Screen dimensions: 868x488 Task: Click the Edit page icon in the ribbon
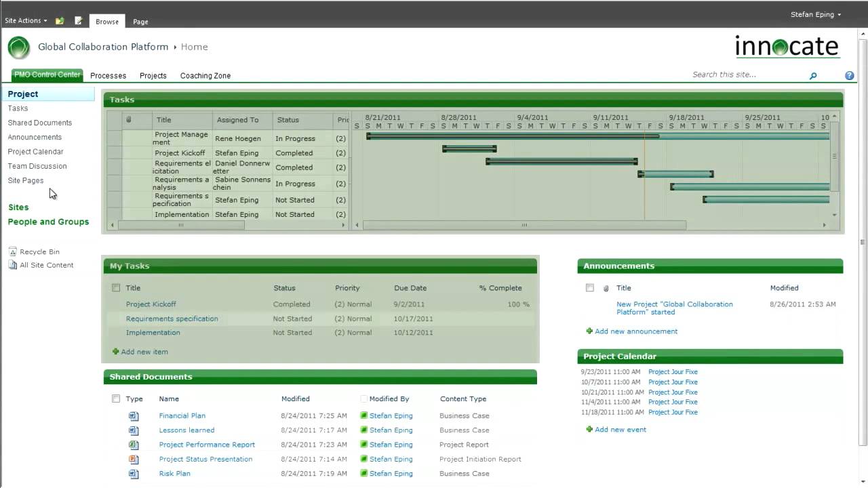(78, 21)
